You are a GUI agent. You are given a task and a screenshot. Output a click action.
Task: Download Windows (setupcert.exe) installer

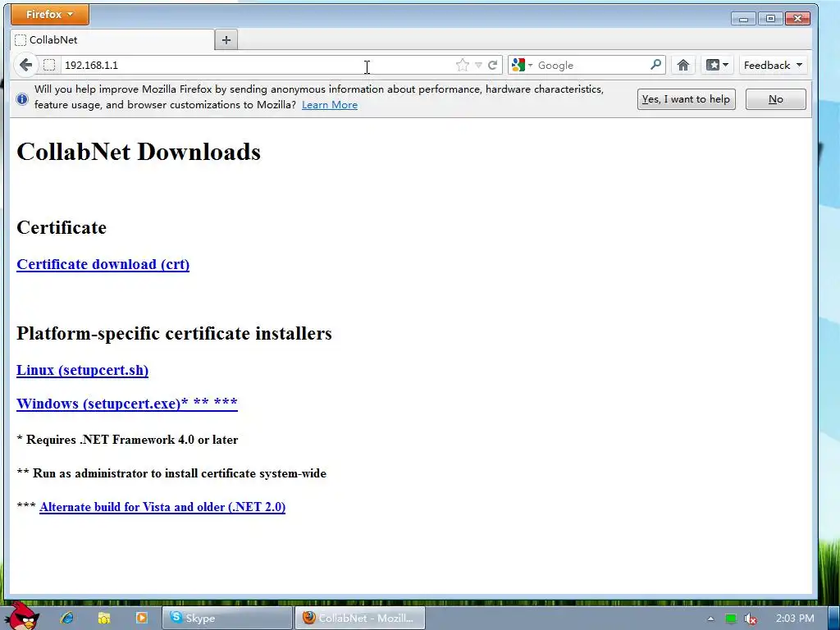[x=127, y=404]
